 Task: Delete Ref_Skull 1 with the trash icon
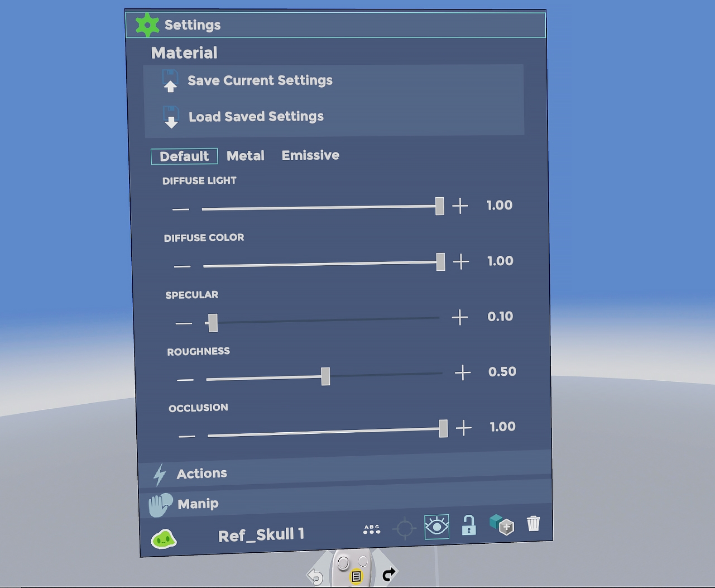coord(534,523)
